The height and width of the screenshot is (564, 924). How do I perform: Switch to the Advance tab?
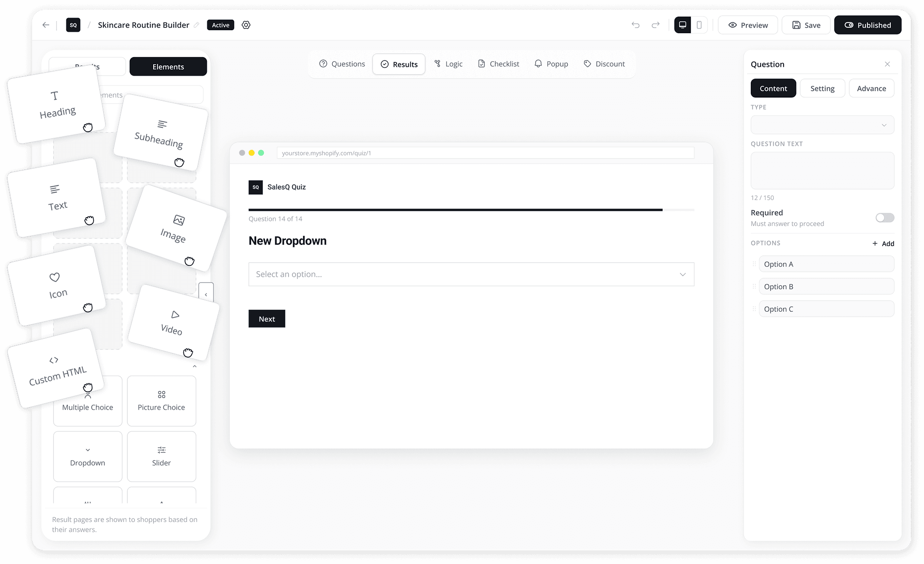[x=871, y=88]
